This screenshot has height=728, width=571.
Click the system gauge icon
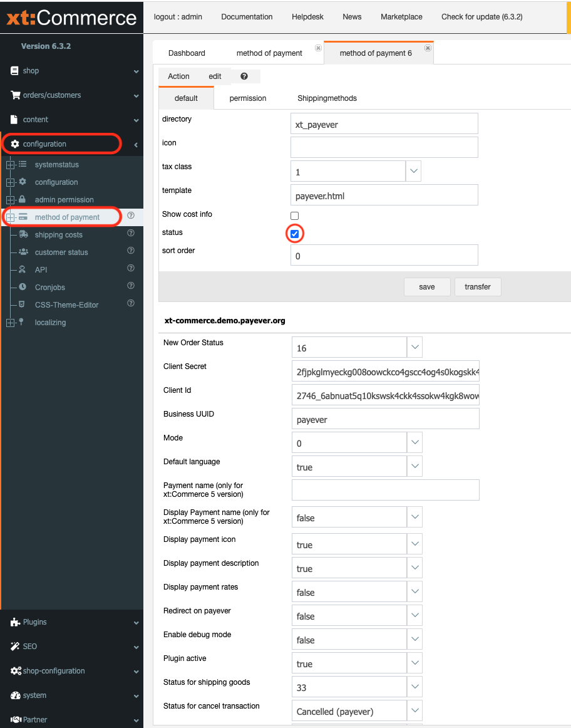tap(15, 695)
